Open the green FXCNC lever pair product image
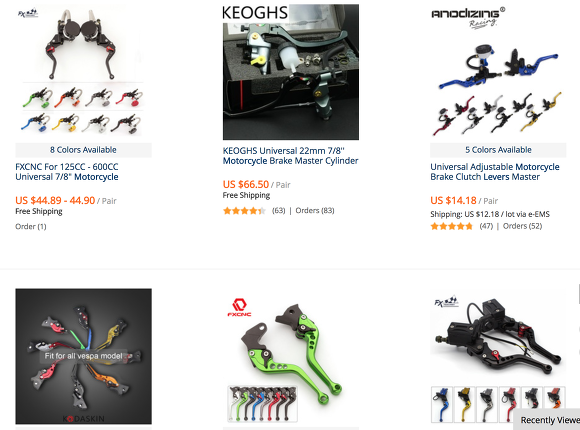 point(291,356)
